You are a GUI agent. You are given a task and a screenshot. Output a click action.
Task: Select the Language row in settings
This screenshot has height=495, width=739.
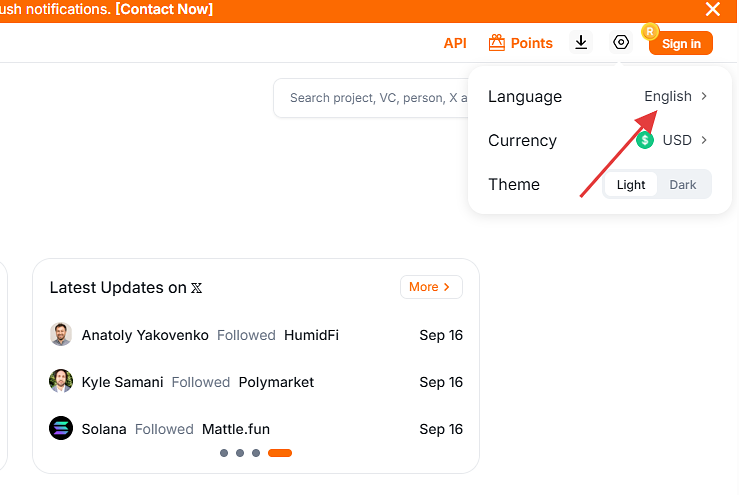525,97
